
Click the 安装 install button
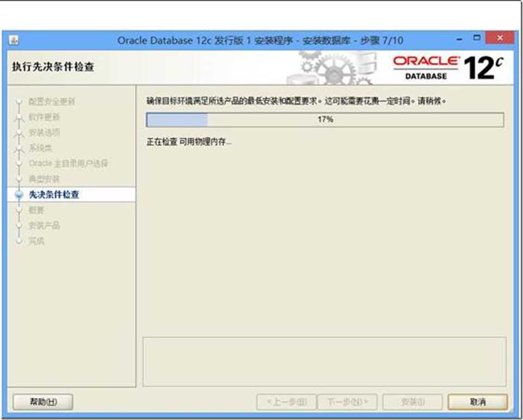coord(413,402)
